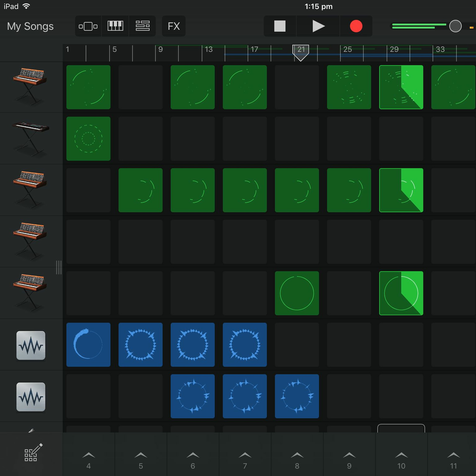This screenshot has height=476, width=476.
Task: Open My Songs browser
Action: pyautogui.click(x=30, y=26)
